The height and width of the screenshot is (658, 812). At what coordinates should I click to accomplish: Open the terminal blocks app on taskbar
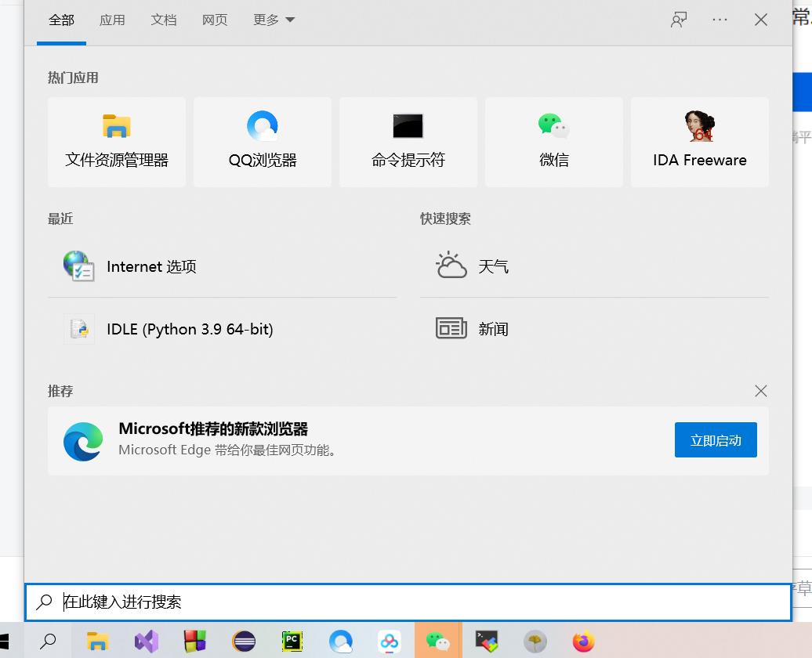tap(487, 642)
